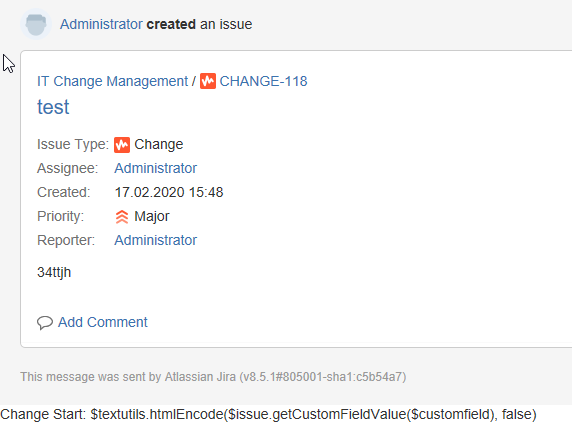The image size is (572, 439).
Task: Click the Major priority arrows icon
Action: tap(122, 217)
